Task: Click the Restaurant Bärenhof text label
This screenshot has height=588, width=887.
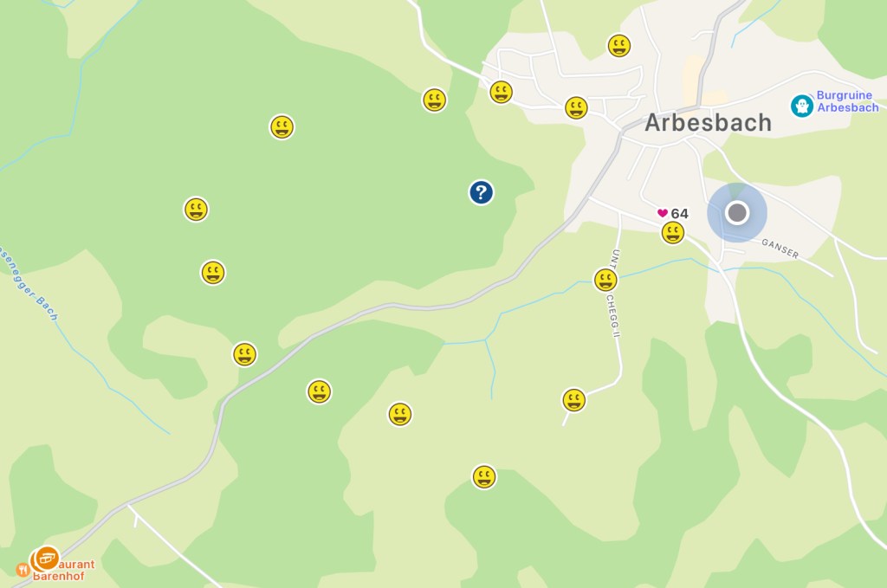Action: (64, 570)
